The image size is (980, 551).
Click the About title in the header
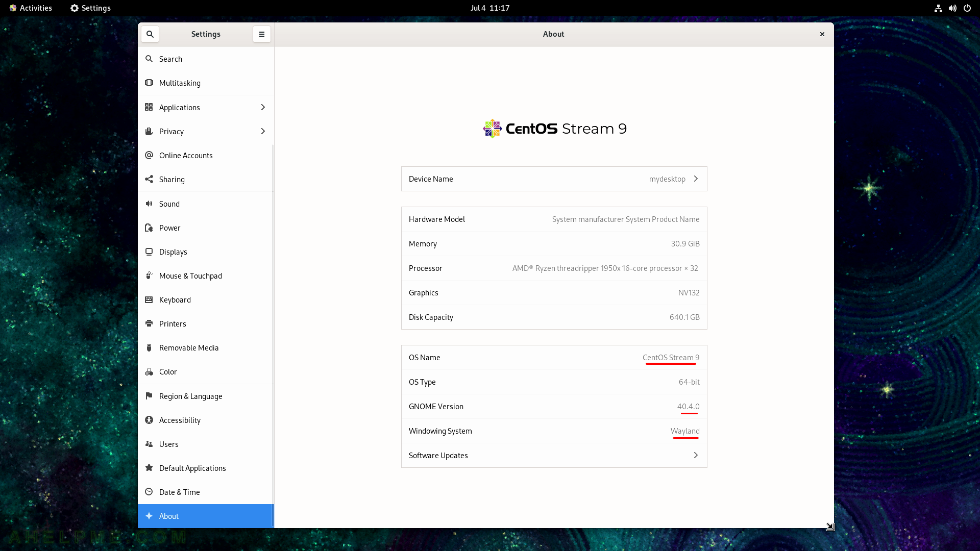553,34
